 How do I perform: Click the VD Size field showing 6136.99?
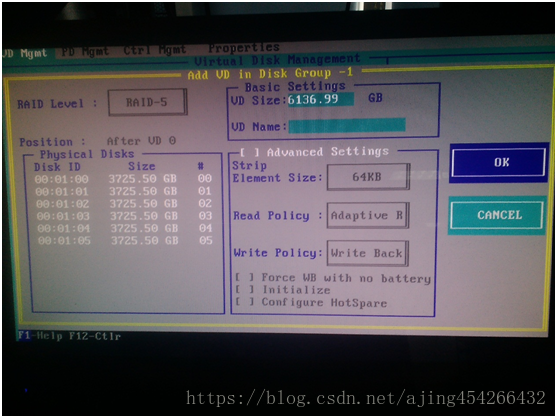point(320,99)
